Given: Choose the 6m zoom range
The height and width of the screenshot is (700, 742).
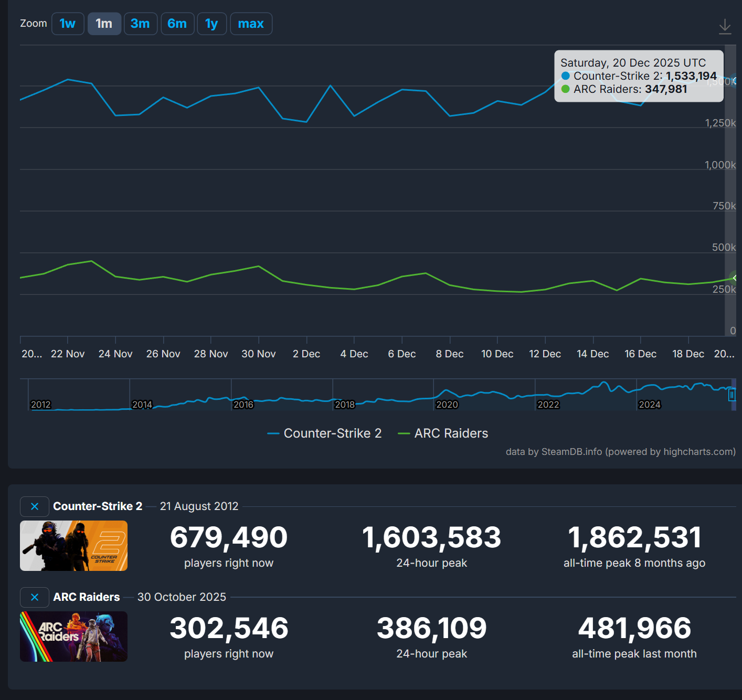Looking at the screenshot, I should pyautogui.click(x=177, y=24).
